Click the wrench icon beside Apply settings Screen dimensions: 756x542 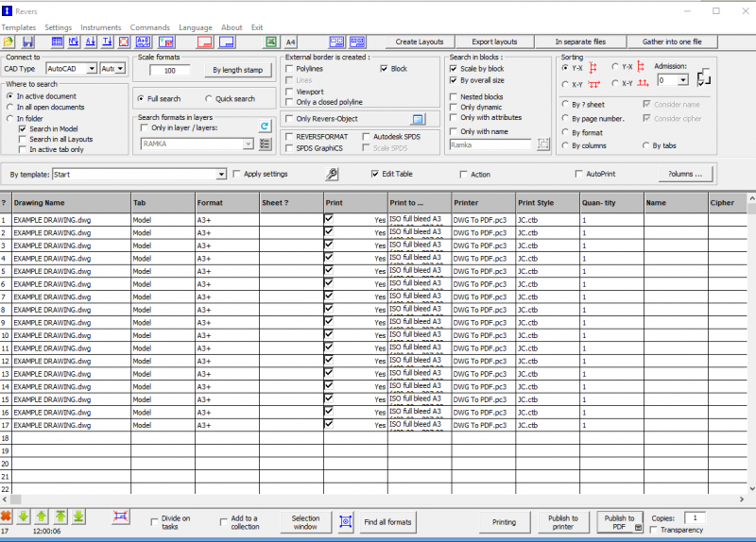coord(332,174)
